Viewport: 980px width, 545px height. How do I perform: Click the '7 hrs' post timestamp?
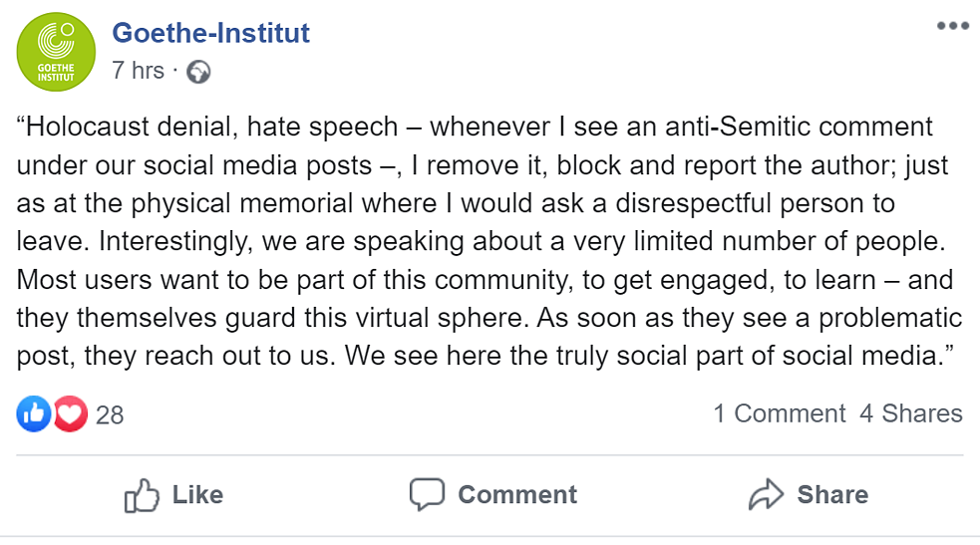click(138, 71)
